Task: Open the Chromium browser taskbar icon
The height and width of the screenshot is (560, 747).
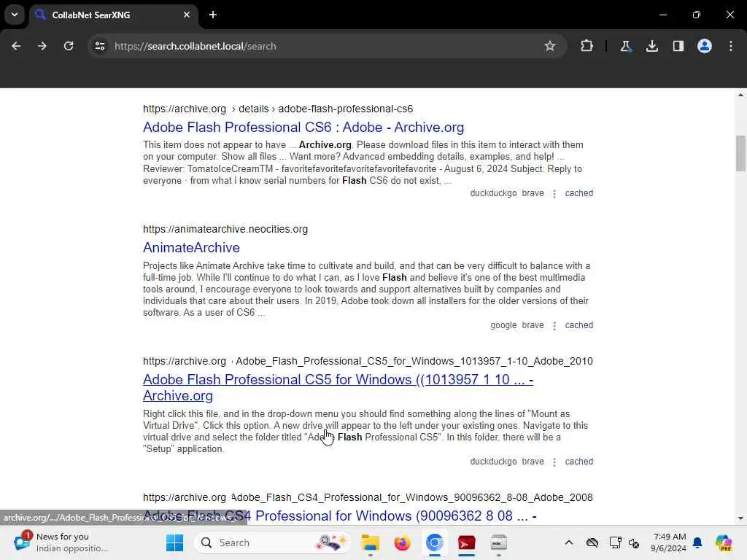Action: pos(435,542)
